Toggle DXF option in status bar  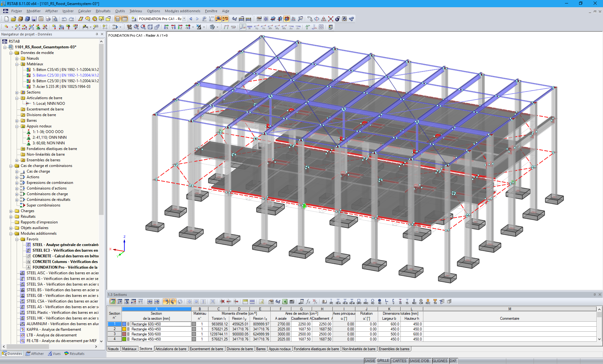[453, 361]
